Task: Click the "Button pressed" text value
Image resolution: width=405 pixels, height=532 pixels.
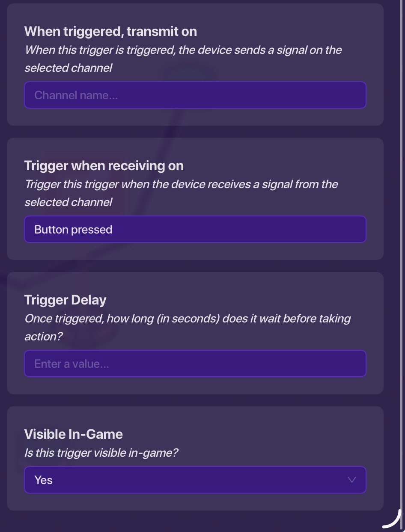Action: click(73, 229)
